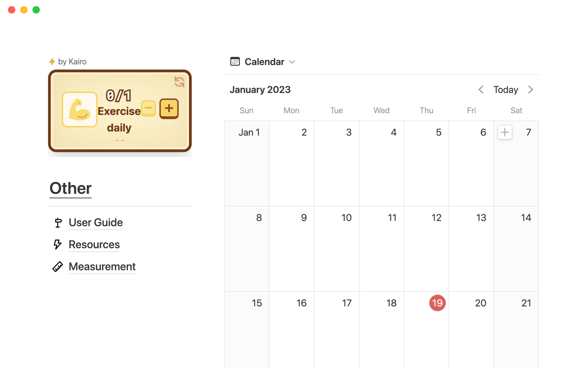Viewport: 588px width, 368px height.
Task: Click the ruler icon beside Measurement
Action: tap(58, 266)
